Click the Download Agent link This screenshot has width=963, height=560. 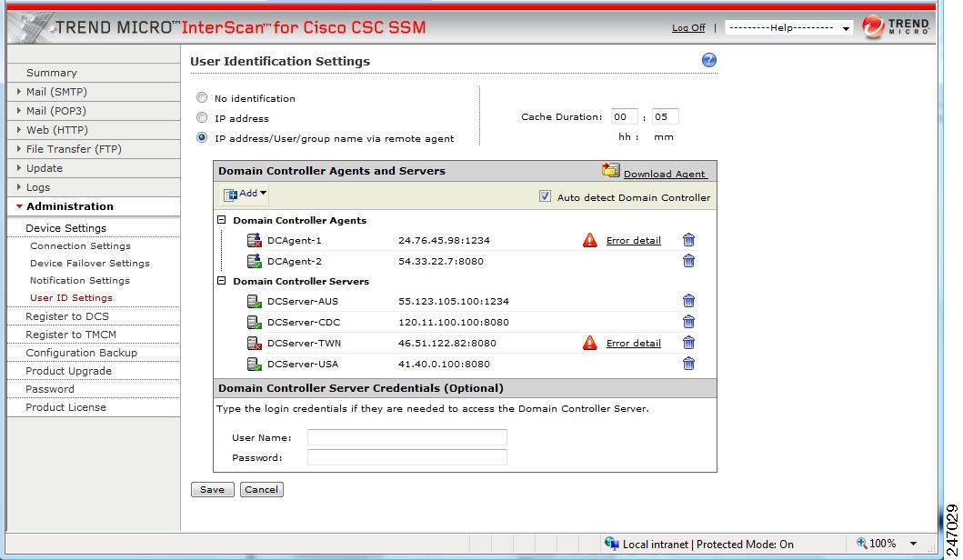pyautogui.click(x=665, y=174)
